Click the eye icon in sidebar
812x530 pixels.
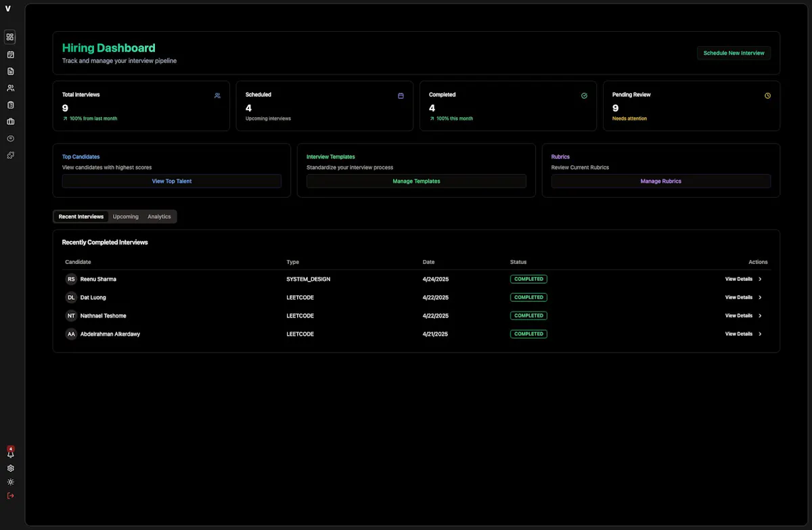(x=10, y=138)
